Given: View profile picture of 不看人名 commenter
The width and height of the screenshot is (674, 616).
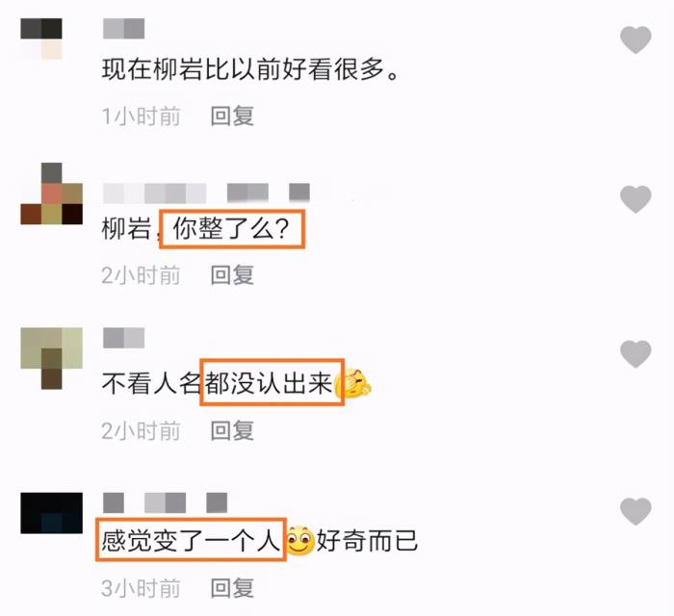Looking at the screenshot, I should pyautogui.click(x=52, y=358).
